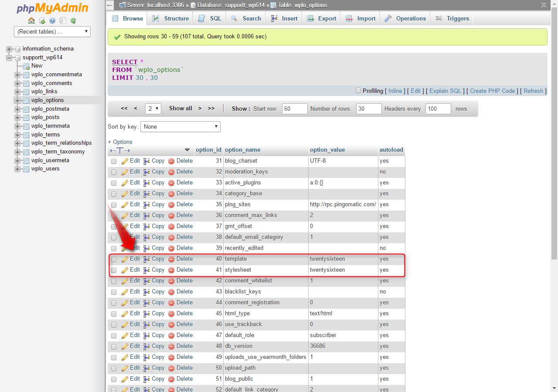558x392 pixels.
Task: Open the Recent tables dropdown
Action: coord(52,31)
